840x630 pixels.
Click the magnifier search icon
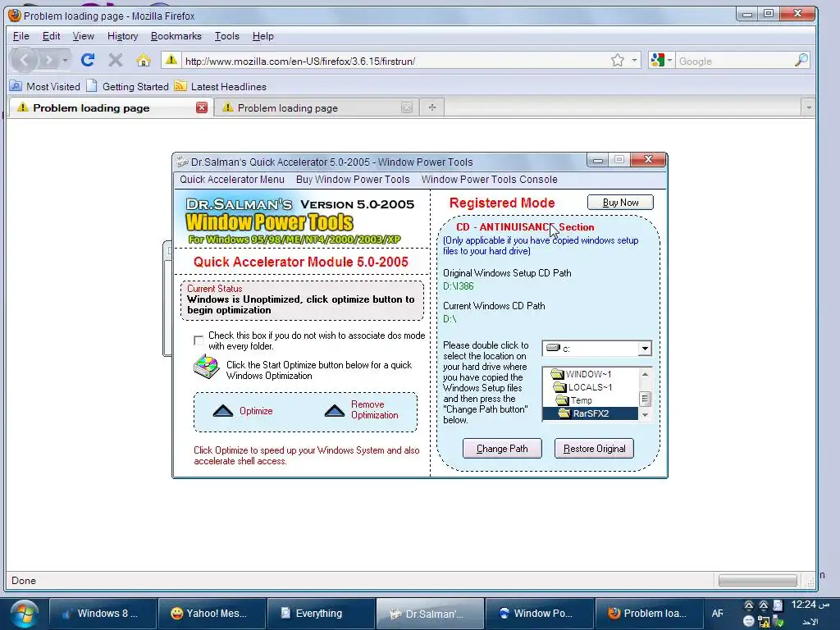(801, 61)
